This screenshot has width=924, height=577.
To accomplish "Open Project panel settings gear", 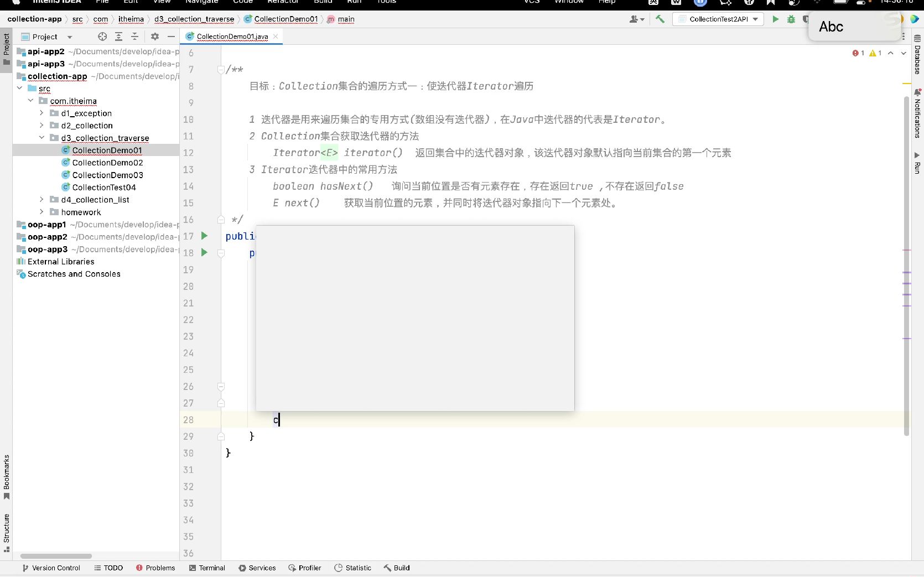I will 155,37.
